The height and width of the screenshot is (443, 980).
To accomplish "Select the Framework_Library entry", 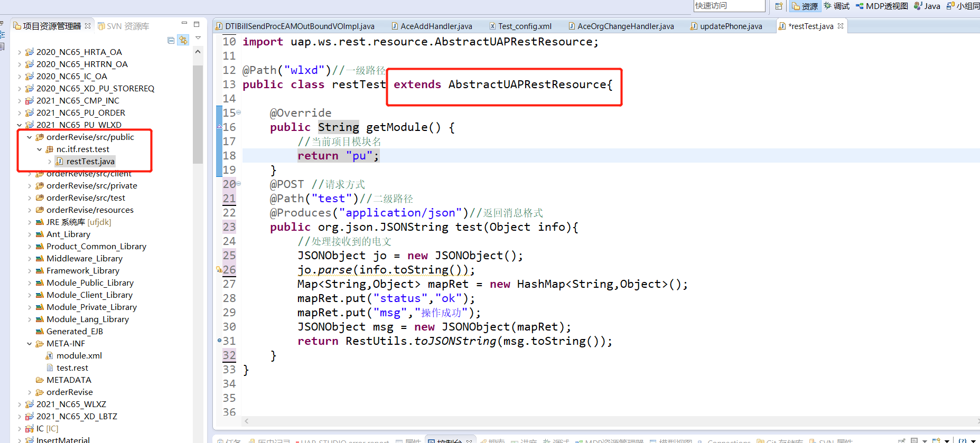I will pos(83,271).
